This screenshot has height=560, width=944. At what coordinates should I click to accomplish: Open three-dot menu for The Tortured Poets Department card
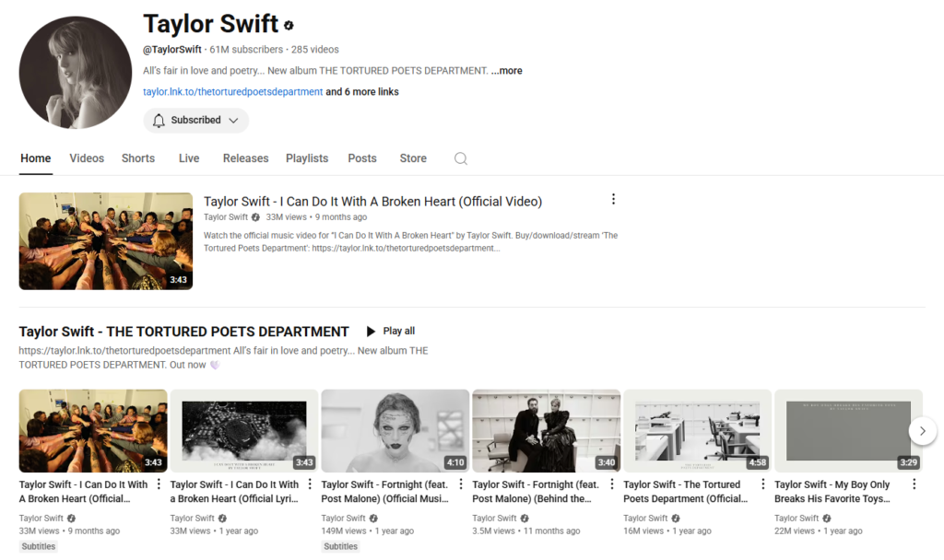pyautogui.click(x=762, y=484)
